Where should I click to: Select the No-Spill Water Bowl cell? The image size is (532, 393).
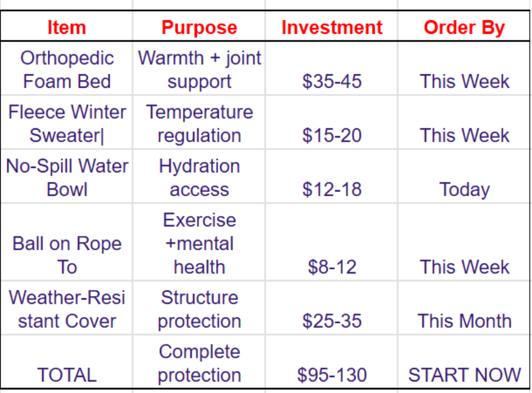tap(66, 177)
